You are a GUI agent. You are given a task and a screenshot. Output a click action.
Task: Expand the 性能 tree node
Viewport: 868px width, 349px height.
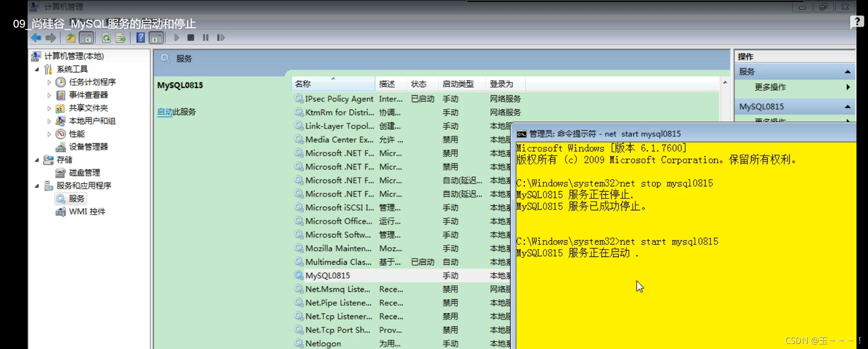pyautogui.click(x=49, y=134)
